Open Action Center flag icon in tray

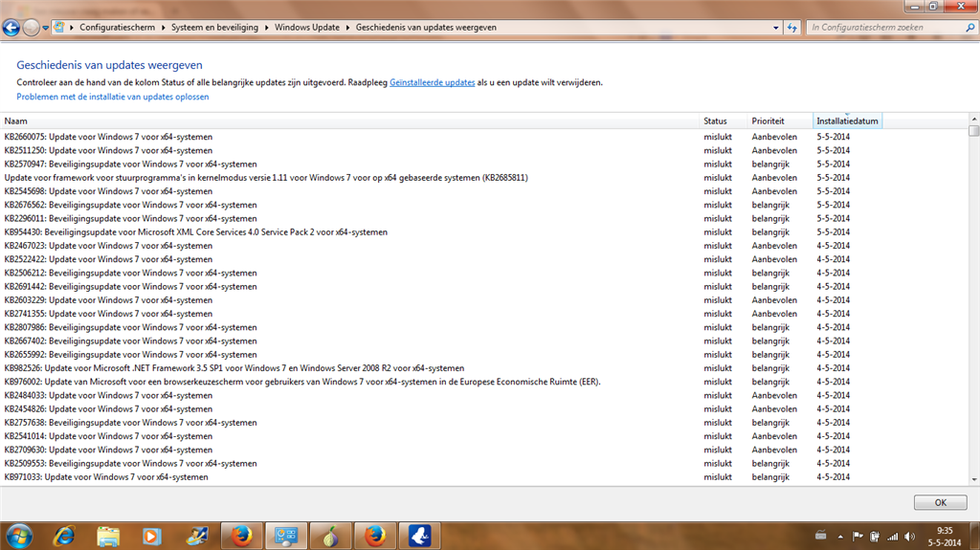coord(857,537)
